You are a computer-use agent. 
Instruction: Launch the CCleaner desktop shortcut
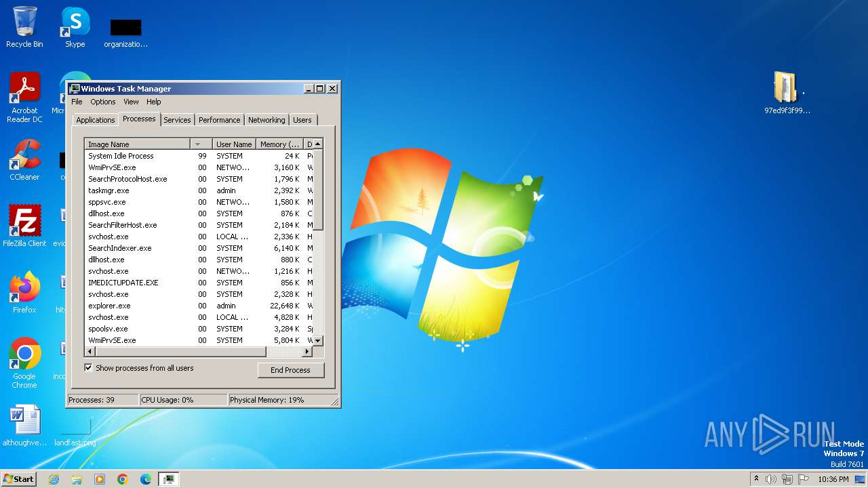tap(24, 160)
